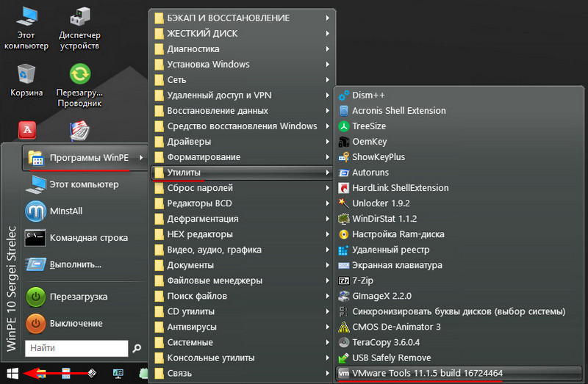Start TreeSize utility
The height and width of the screenshot is (384, 588).
[x=459, y=126]
